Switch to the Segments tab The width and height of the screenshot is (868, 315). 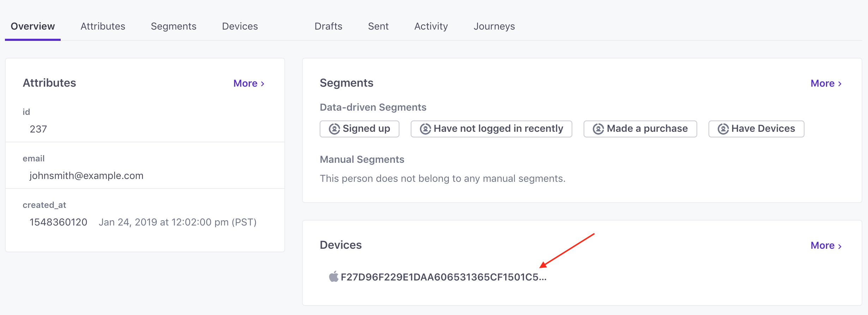pos(174,26)
